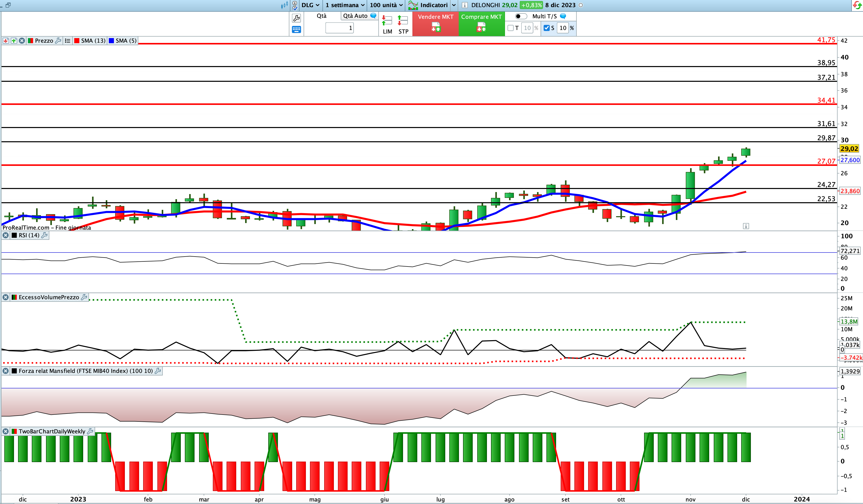Click the Vendere MKT button
Image resolution: width=863 pixels, height=504 pixels.
click(x=436, y=24)
